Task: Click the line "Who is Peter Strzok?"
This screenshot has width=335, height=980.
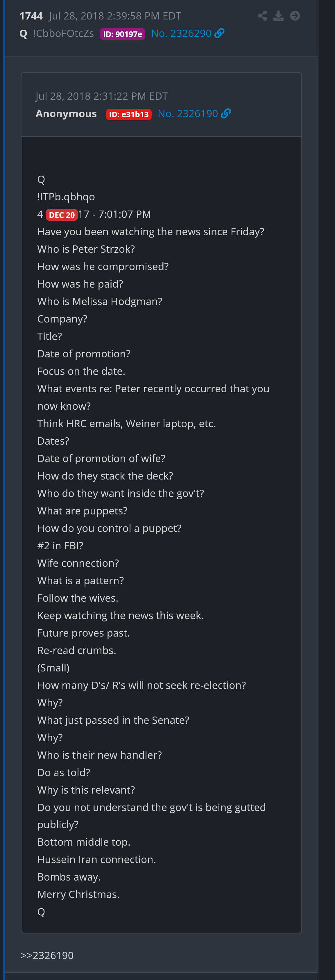Action: [86, 249]
